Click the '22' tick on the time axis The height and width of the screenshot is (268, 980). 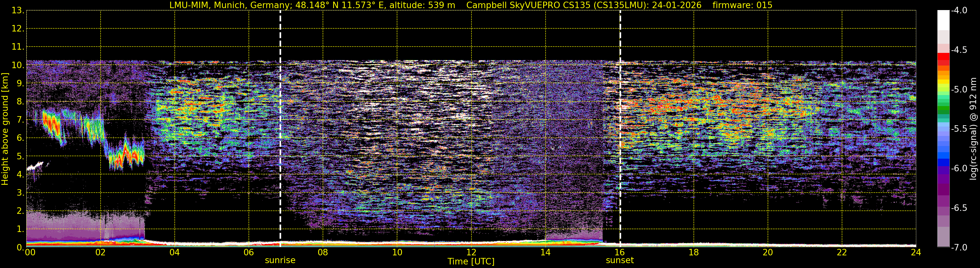click(x=842, y=252)
